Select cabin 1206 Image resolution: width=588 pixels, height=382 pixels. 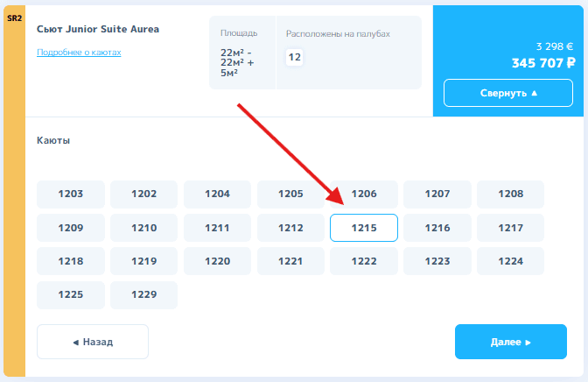pos(364,195)
